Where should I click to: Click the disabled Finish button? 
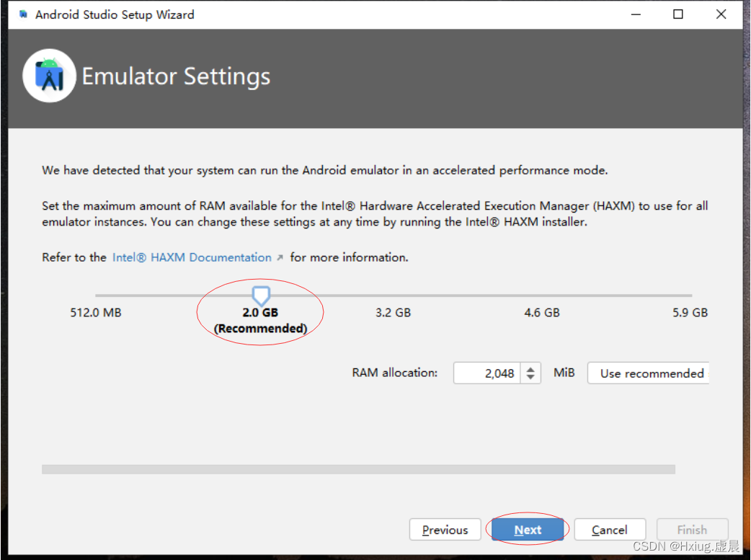tap(692, 529)
